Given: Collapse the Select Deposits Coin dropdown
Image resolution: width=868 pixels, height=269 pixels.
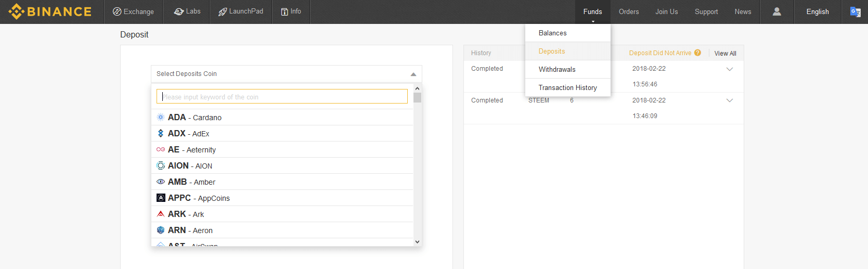Looking at the screenshot, I should pos(286,74).
